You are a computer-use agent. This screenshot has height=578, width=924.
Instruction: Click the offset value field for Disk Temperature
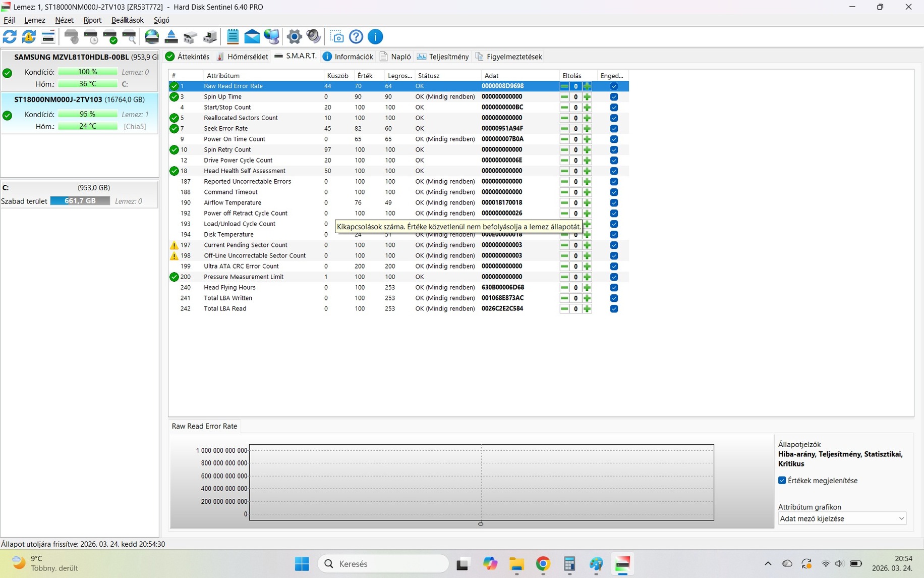[575, 235]
